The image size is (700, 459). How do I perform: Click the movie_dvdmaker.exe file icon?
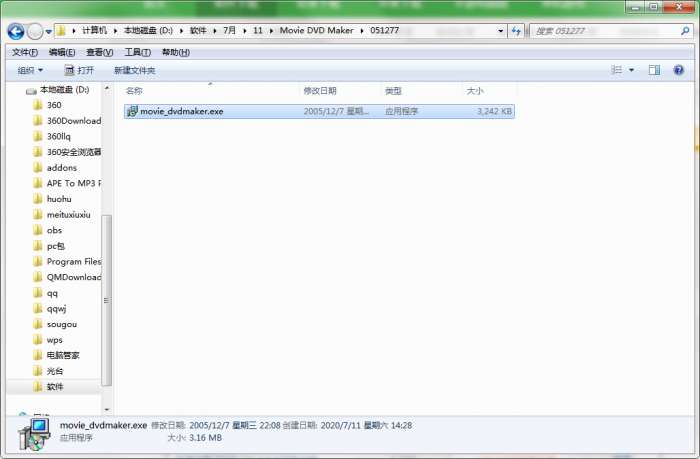(x=132, y=111)
